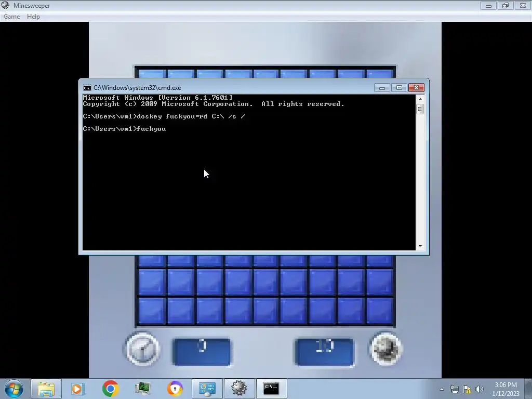Screen dimensions: 532x399
Task: Open the volume speaker tray icon
Action: click(479, 389)
